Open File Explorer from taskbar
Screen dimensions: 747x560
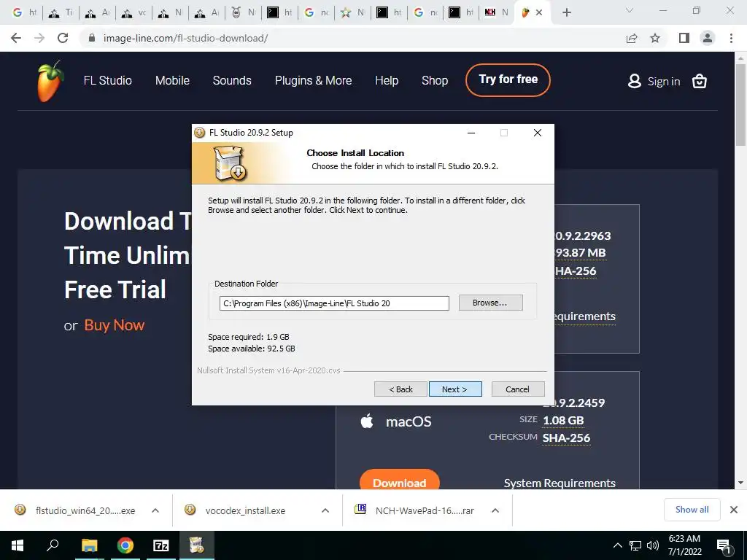(x=89, y=545)
